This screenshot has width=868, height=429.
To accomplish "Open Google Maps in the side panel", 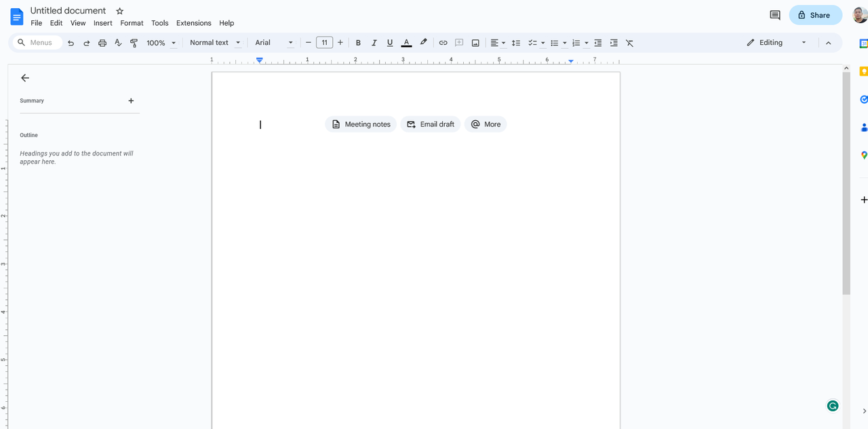I will (x=864, y=155).
